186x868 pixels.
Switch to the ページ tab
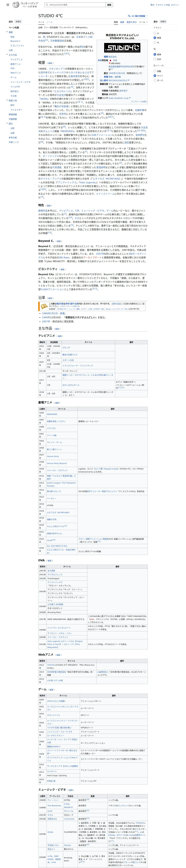click(x=41, y=22)
